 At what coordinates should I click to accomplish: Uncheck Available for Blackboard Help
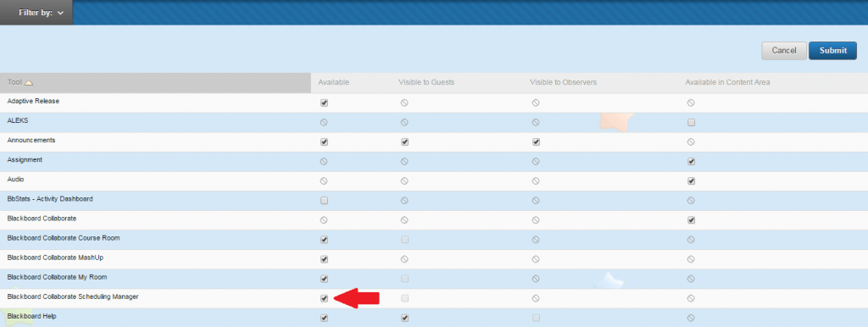(325, 318)
